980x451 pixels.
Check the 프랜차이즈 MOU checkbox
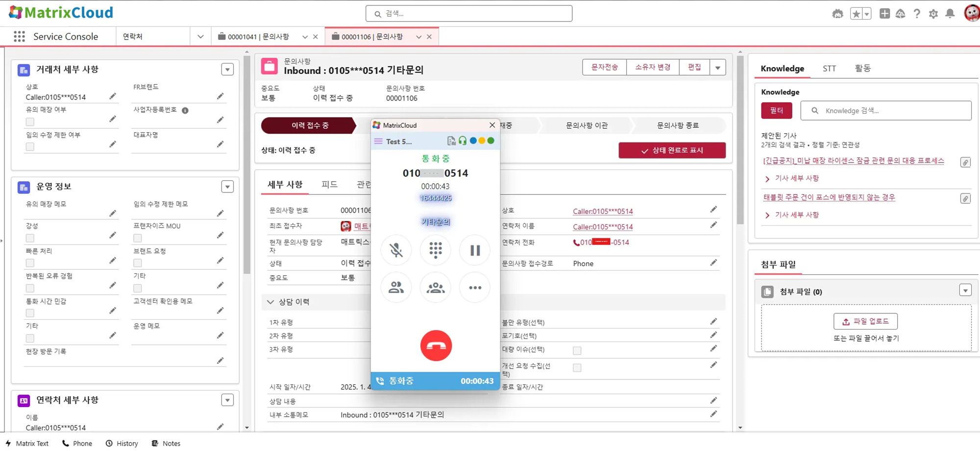(x=138, y=238)
